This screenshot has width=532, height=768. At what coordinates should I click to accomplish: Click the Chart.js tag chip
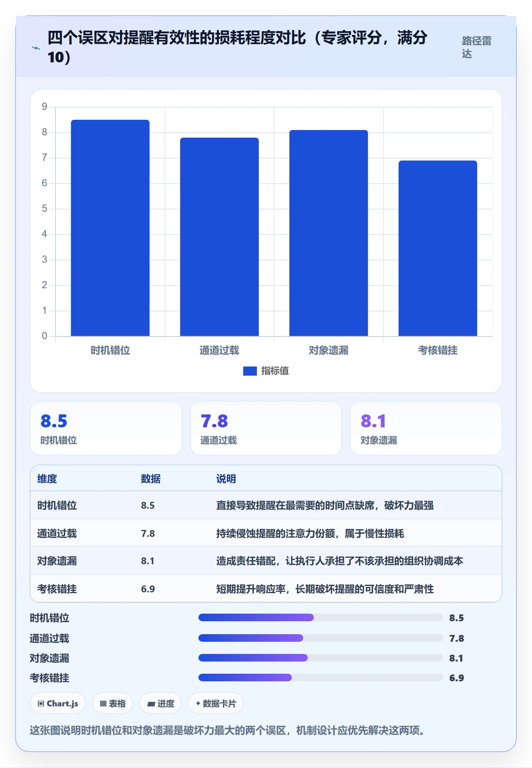click(x=58, y=703)
